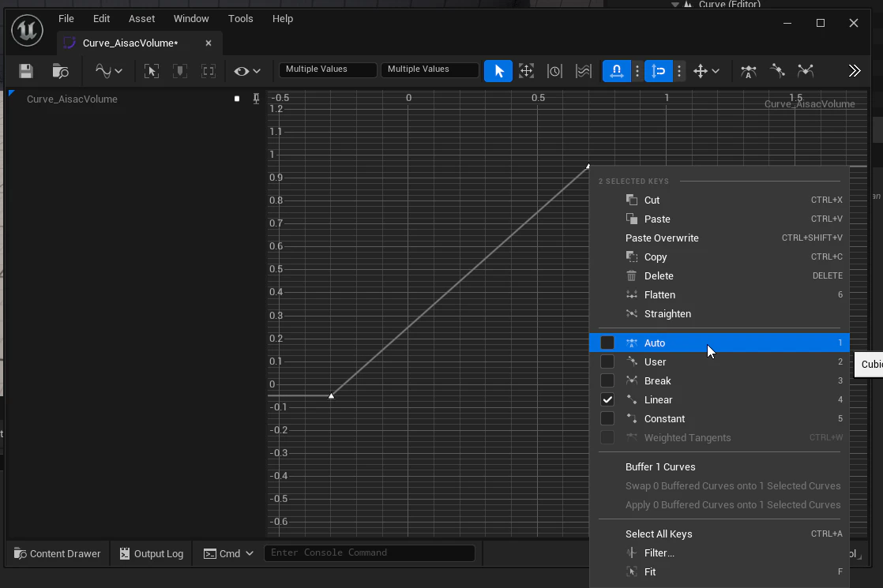
Task: Click the Enter Console Command field
Action: (x=370, y=552)
